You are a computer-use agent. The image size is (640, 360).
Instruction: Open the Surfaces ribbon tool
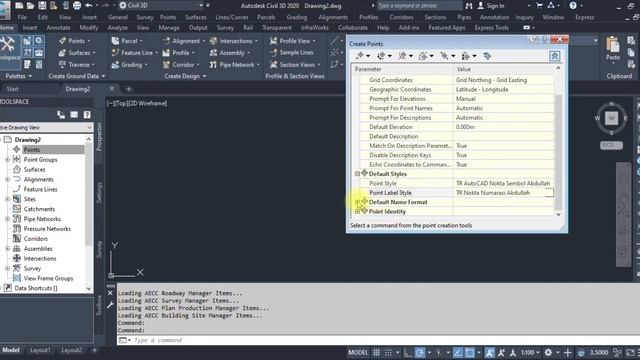pyautogui.click(x=76, y=53)
